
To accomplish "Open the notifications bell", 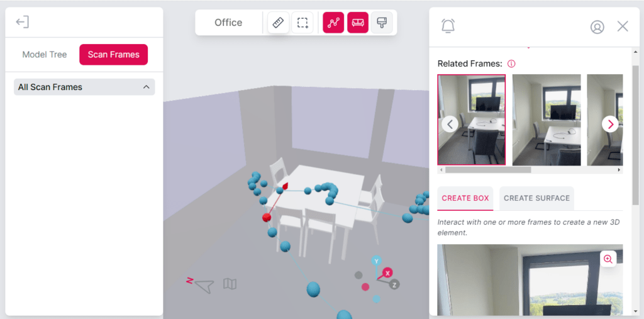I will (x=448, y=26).
